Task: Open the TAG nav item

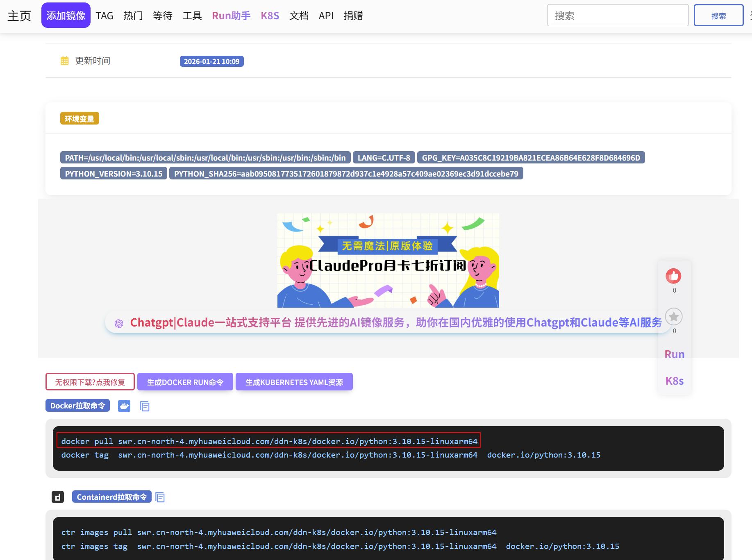Action: pyautogui.click(x=105, y=16)
